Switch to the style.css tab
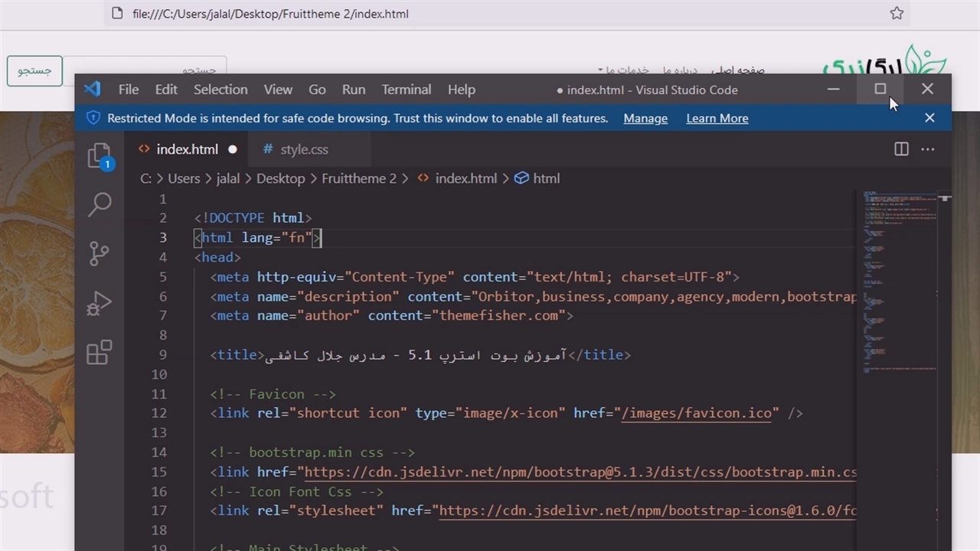 tap(303, 149)
